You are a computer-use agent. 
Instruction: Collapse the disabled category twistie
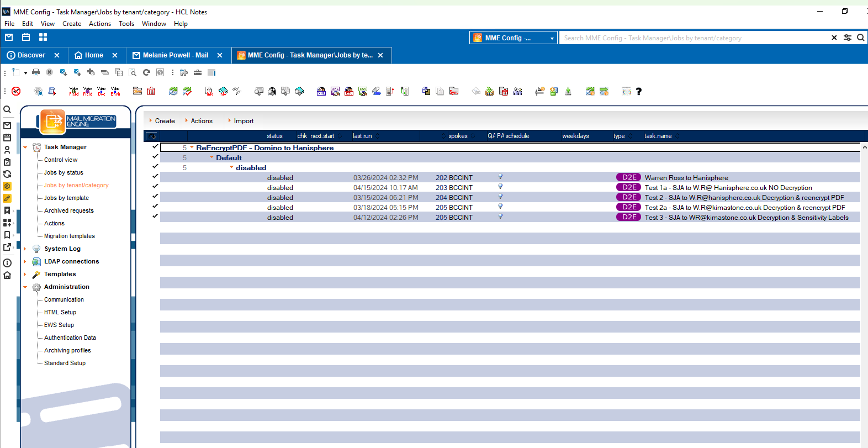(x=232, y=167)
